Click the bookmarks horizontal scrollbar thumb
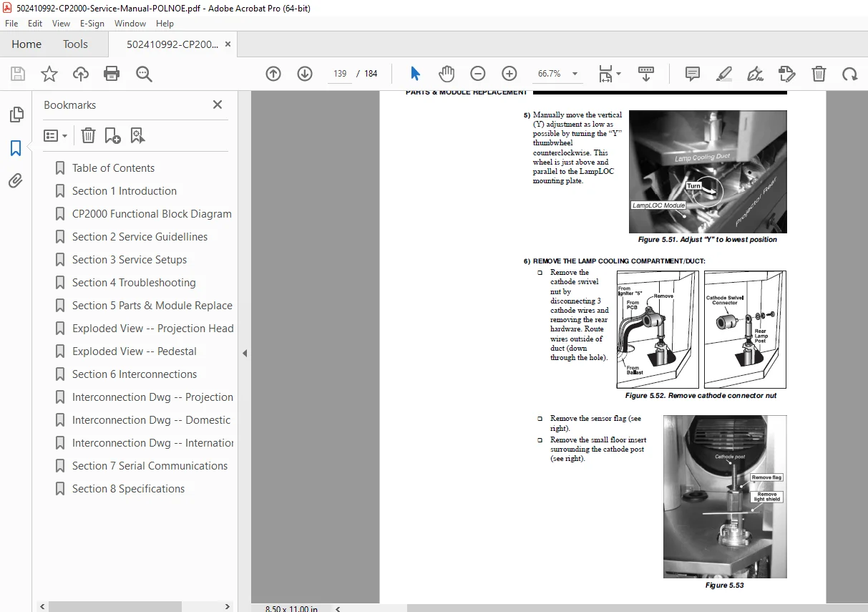This screenshot has width=868, height=612. pos(115,606)
